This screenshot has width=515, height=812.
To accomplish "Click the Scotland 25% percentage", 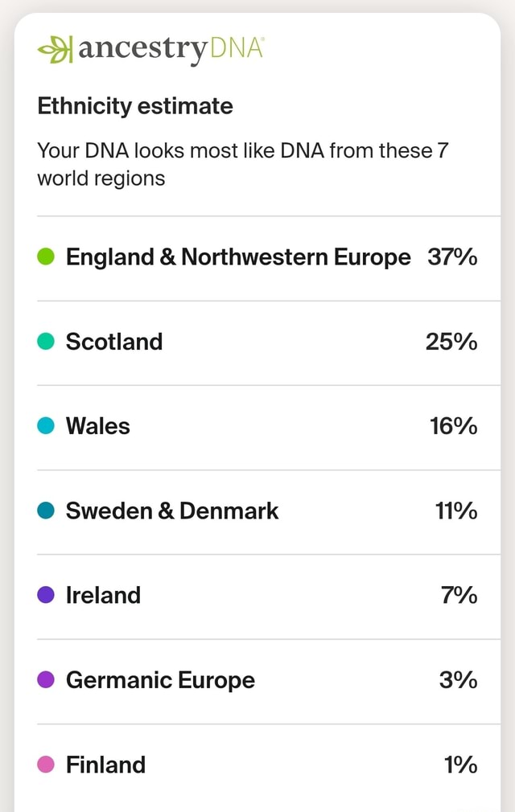I will point(451,341).
